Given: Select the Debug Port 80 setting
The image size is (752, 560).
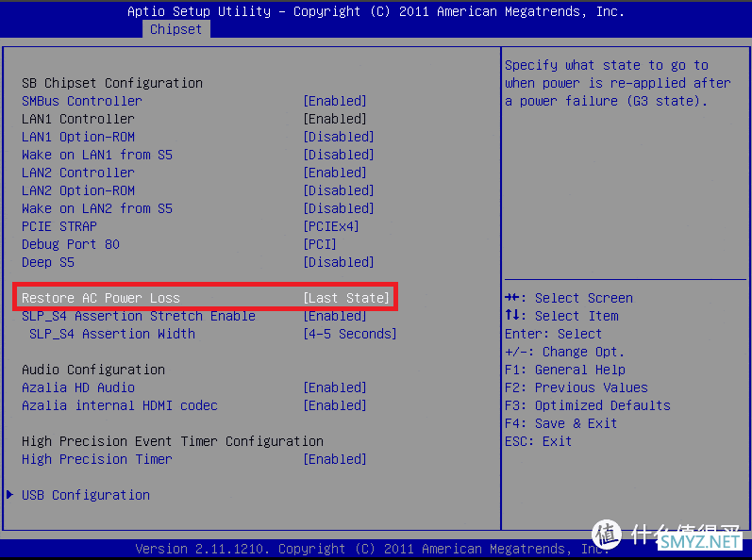Looking at the screenshot, I should point(71,244).
